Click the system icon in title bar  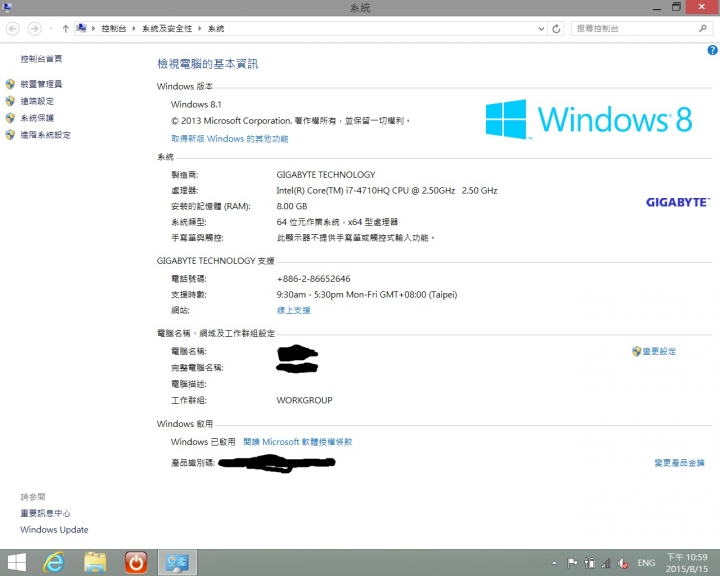(x=7, y=7)
